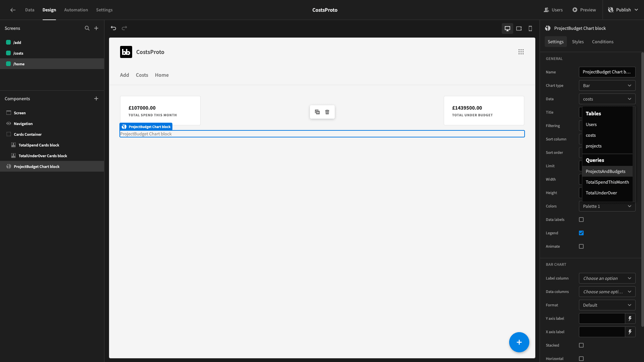Uncheck the Legend checkbox

pos(581,233)
